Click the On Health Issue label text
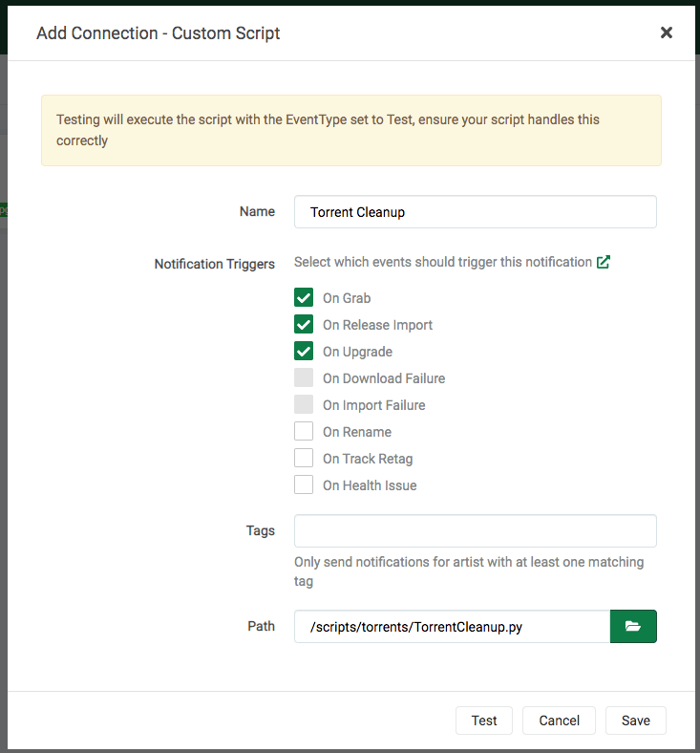 (370, 485)
